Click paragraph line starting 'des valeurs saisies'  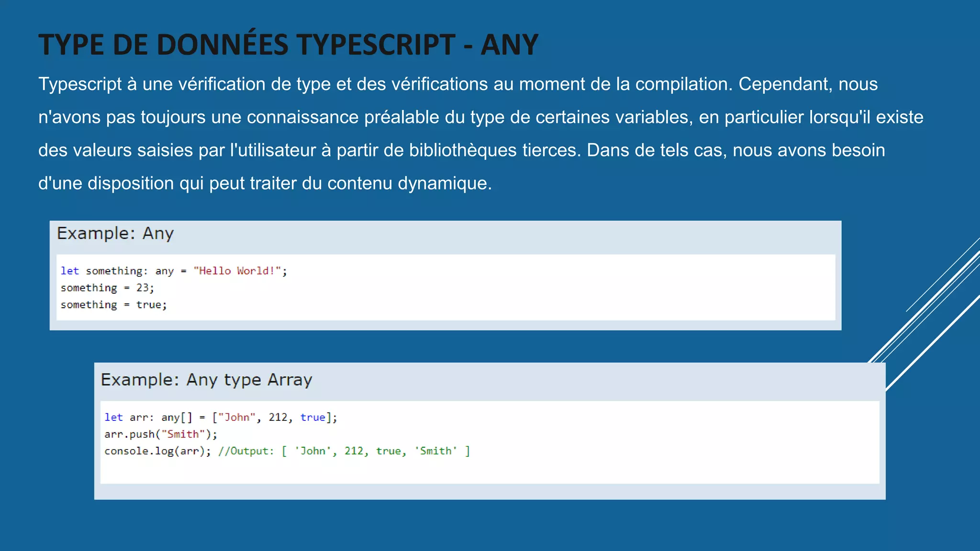pyautogui.click(x=462, y=150)
